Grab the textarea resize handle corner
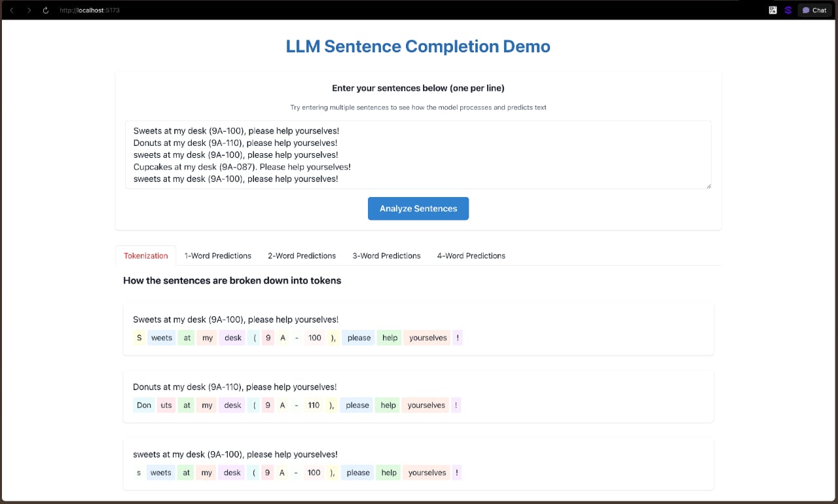The image size is (838, 504). 708,186
